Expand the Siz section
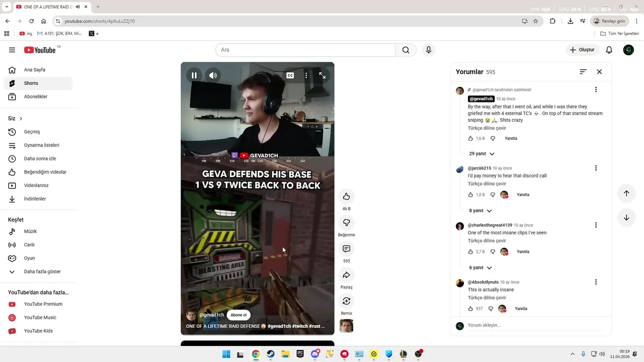644x362 pixels. (x=15, y=119)
